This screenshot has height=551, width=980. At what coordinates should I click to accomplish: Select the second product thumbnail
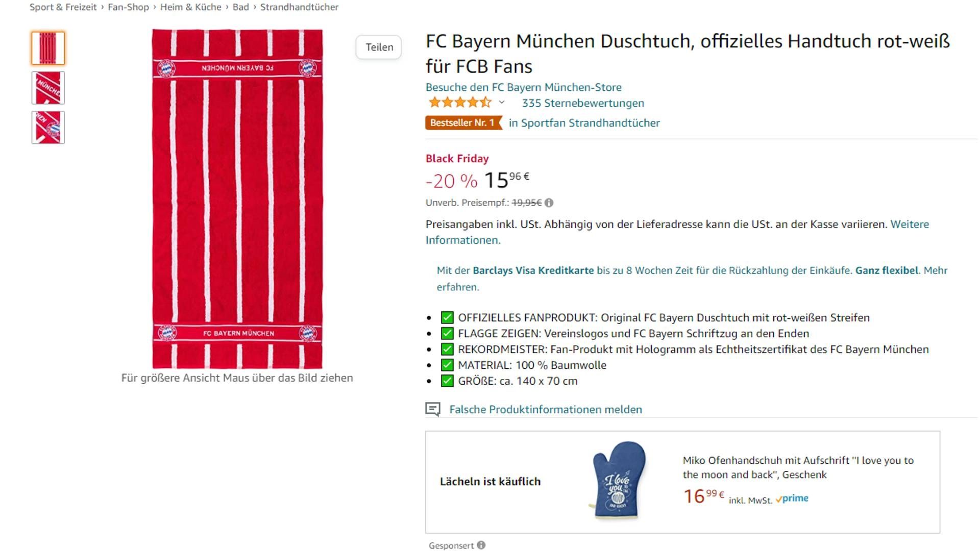coord(48,88)
